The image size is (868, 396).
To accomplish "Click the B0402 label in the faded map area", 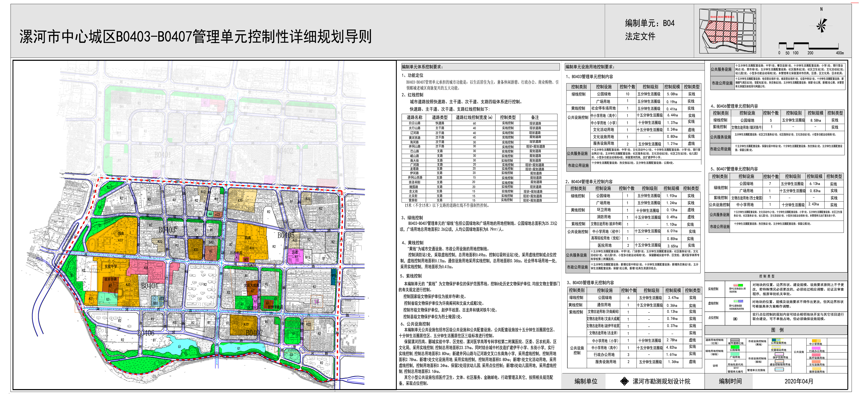I will click(284, 151).
